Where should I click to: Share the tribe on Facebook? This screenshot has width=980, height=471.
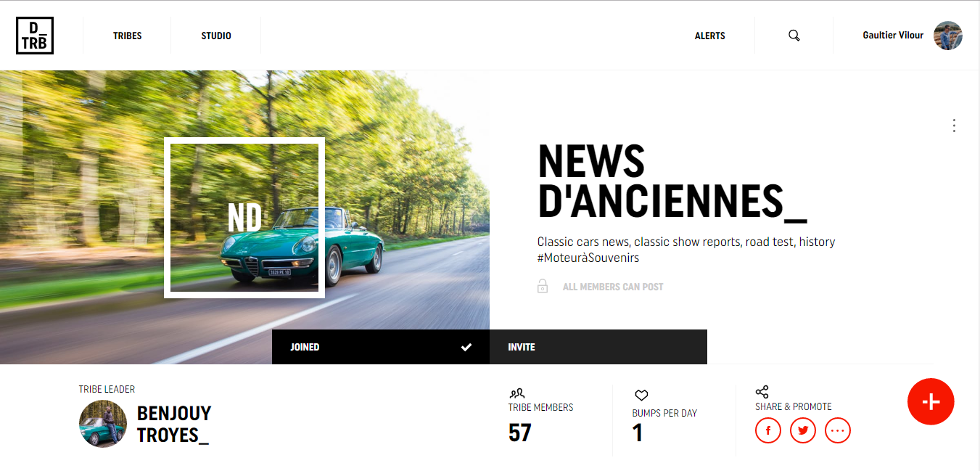pyautogui.click(x=768, y=430)
